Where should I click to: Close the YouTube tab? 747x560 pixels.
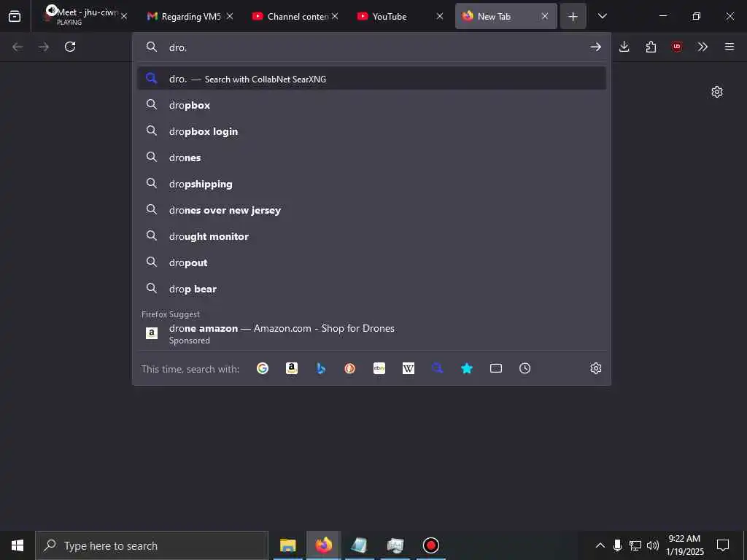[x=440, y=16]
